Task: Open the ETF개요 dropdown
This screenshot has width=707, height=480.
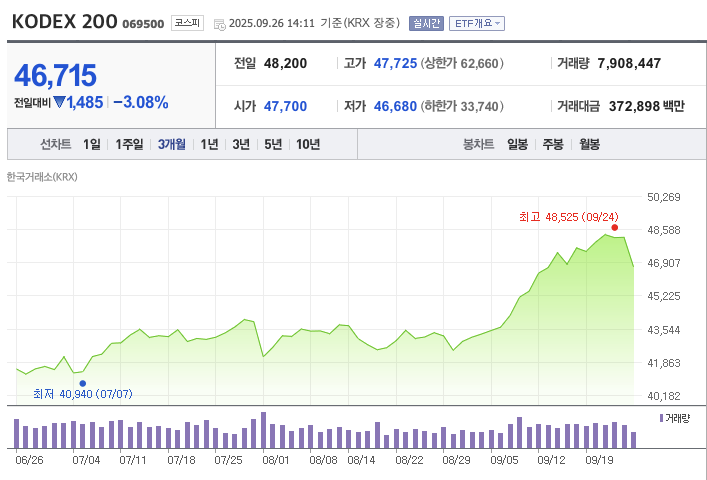Action: 476,23
